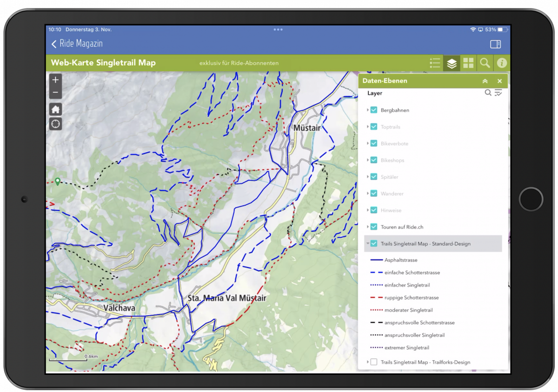Tap the Wi-Fi status icon
558x392 pixels.
click(x=473, y=30)
